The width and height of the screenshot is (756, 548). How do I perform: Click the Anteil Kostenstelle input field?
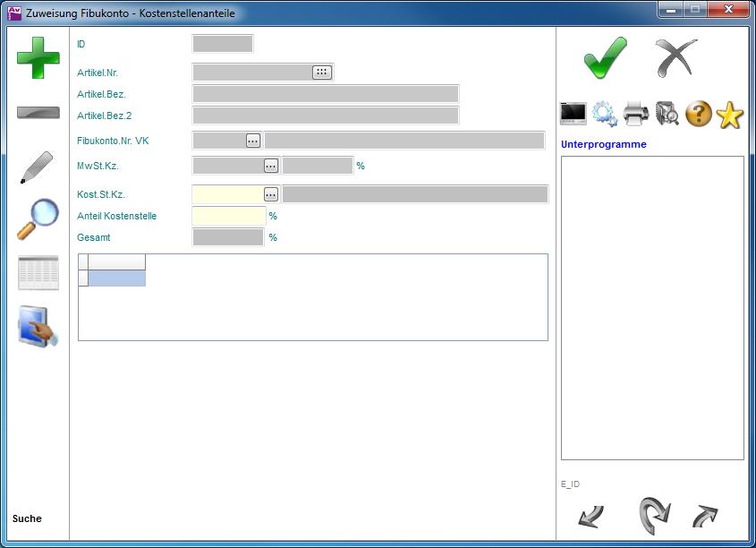[229, 216]
